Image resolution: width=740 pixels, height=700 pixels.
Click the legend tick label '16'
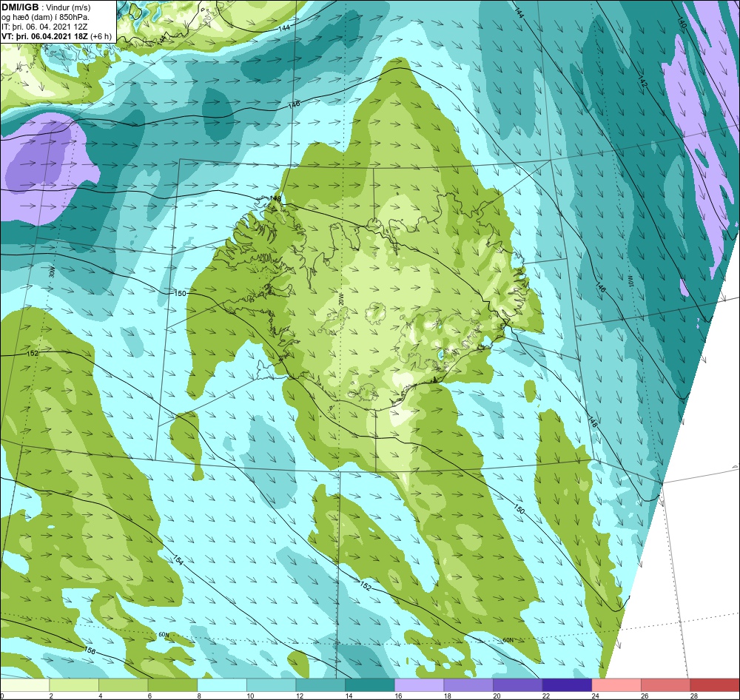pos(398,696)
